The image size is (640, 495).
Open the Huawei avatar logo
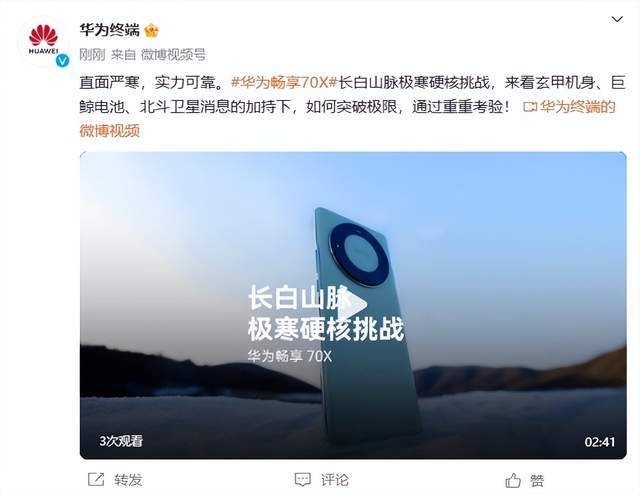[x=43, y=42]
